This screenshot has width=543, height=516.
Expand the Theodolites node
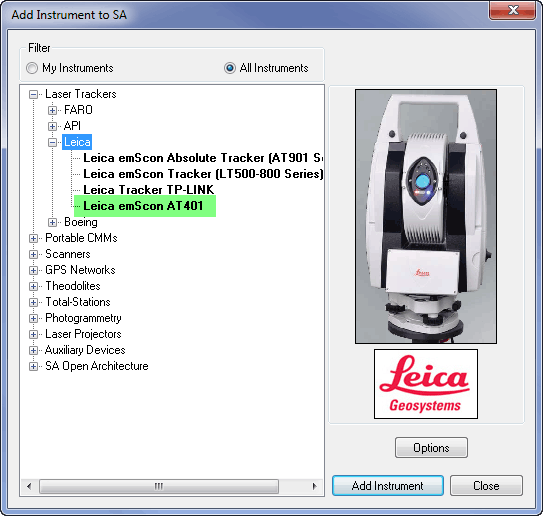(x=34, y=286)
